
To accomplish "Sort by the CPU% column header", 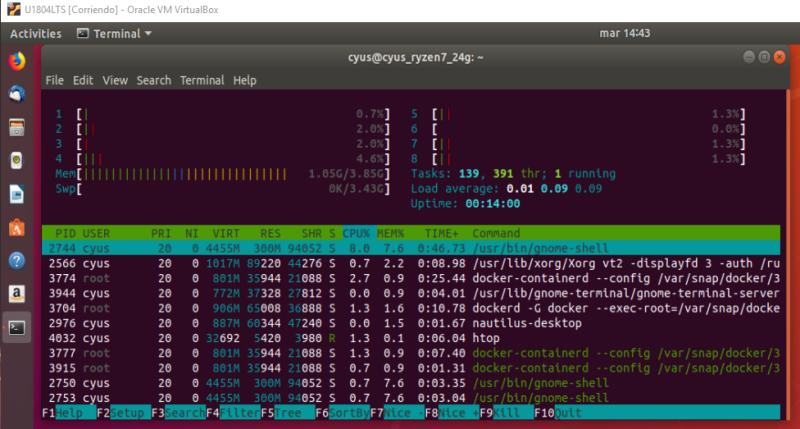I will tap(356, 234).
